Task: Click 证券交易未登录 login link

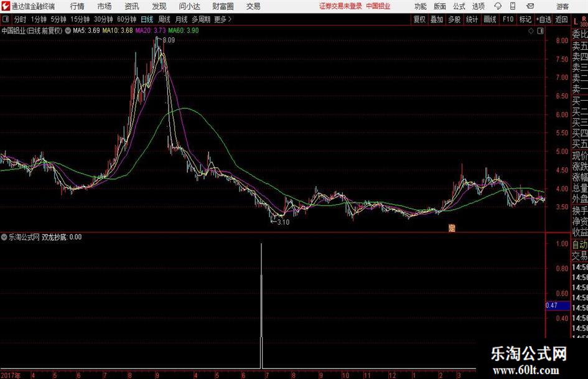Action: pos(340,6)
